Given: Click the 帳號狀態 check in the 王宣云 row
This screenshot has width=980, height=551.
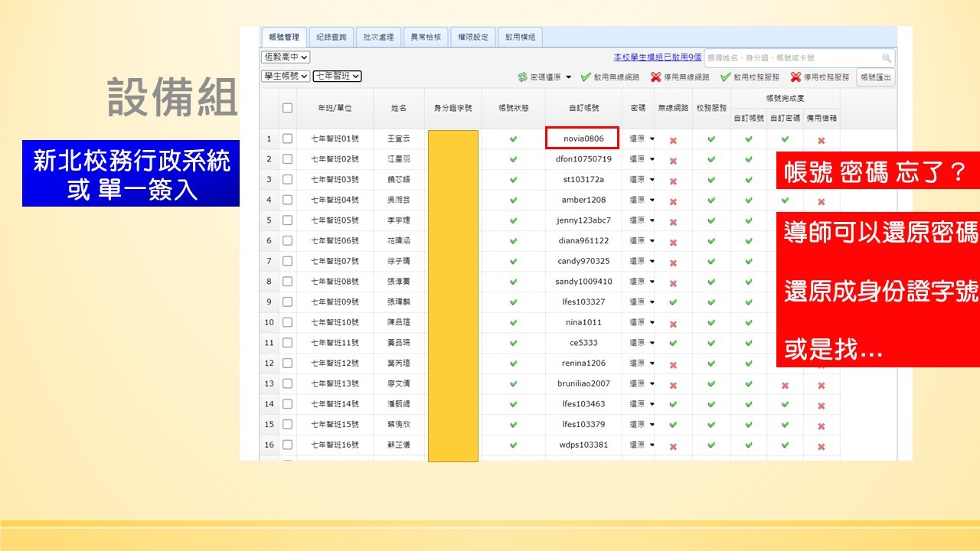Looking at the screenshot, I should tap(513, 139).
